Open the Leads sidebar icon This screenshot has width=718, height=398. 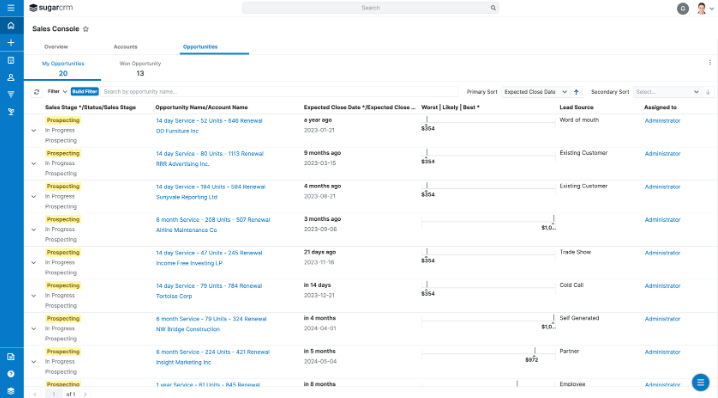[x=11, y=111]
